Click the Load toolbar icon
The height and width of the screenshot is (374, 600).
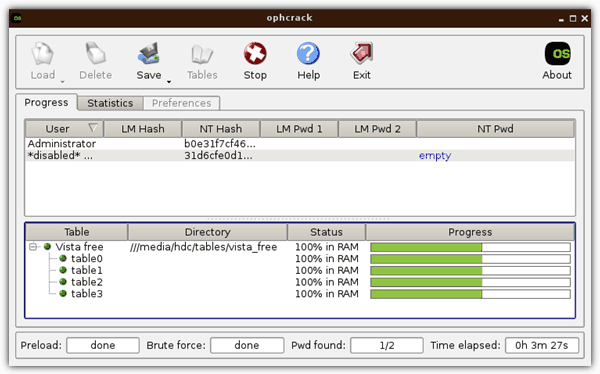(x=42, y=53)
